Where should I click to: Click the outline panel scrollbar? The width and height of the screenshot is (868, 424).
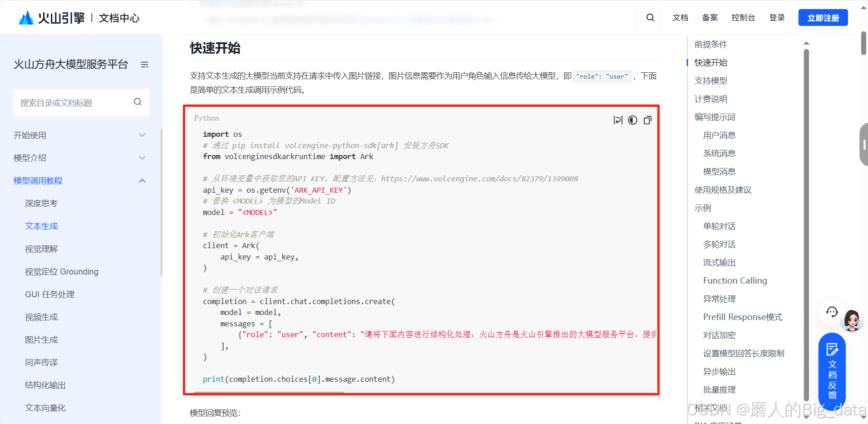(x=806, y=225)
